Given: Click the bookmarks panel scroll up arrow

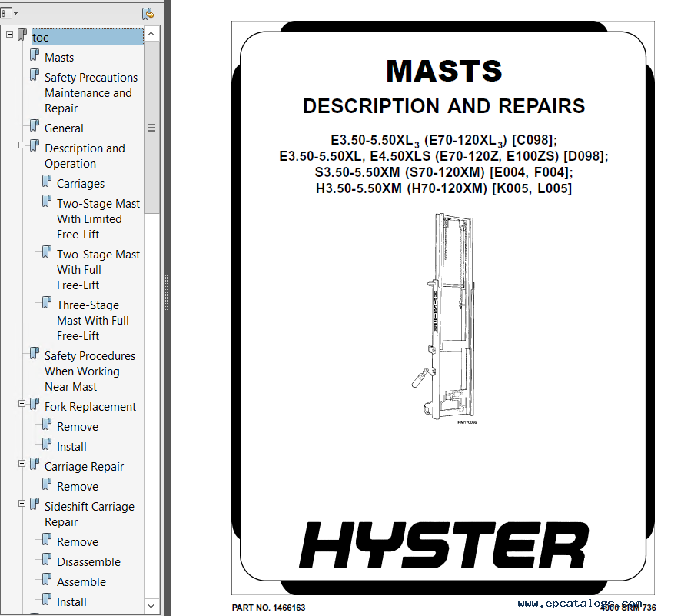Looking at the screenshot, I should pos(151,34).
